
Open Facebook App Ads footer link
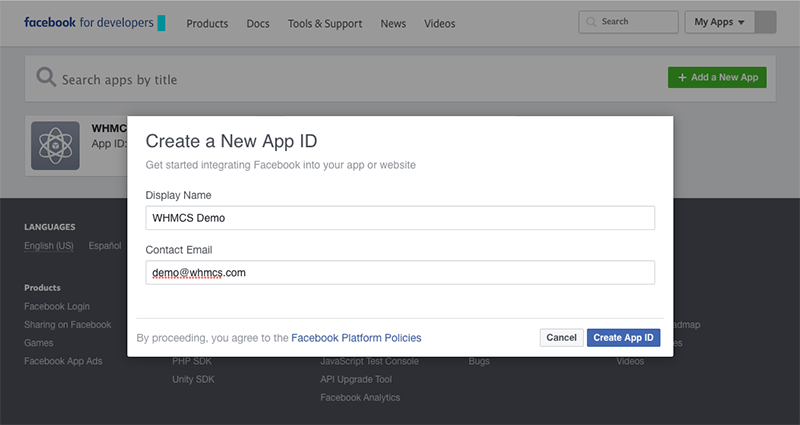pos(63,361)
